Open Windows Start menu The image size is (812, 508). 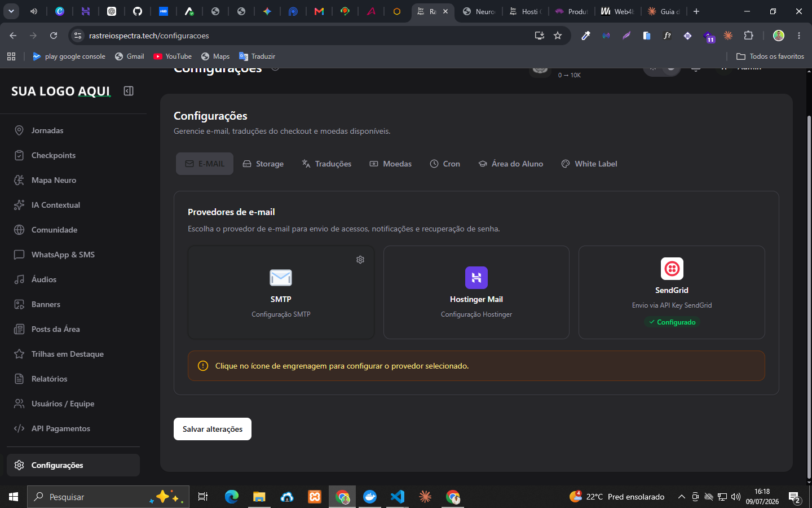(x=14, y=497)
